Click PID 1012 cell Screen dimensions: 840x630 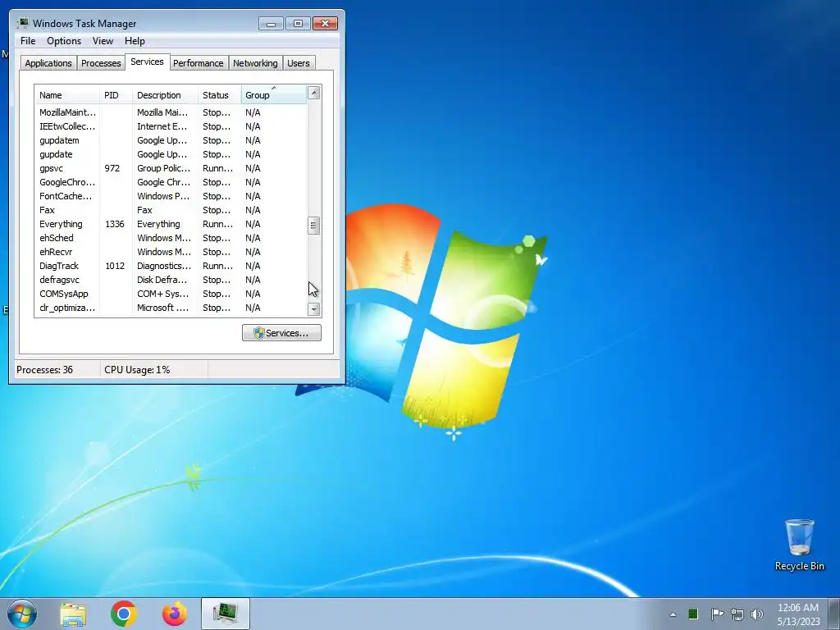tap(115, 266)
